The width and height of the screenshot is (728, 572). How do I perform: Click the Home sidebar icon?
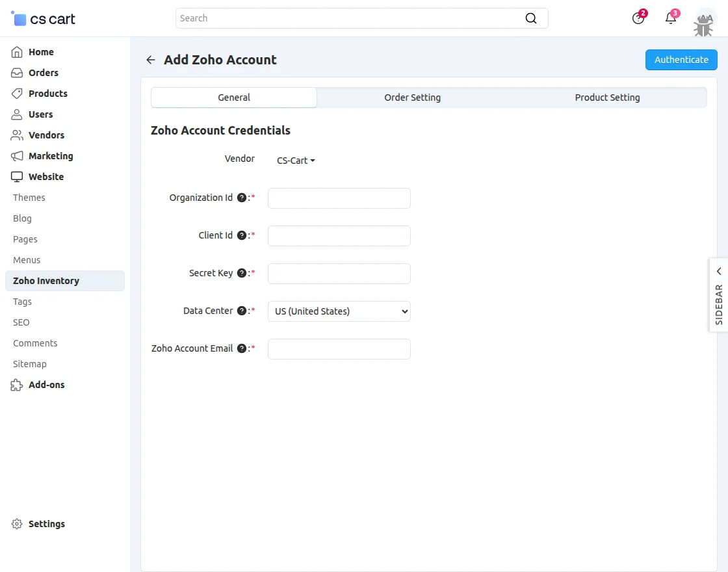[x=17, y=52]
